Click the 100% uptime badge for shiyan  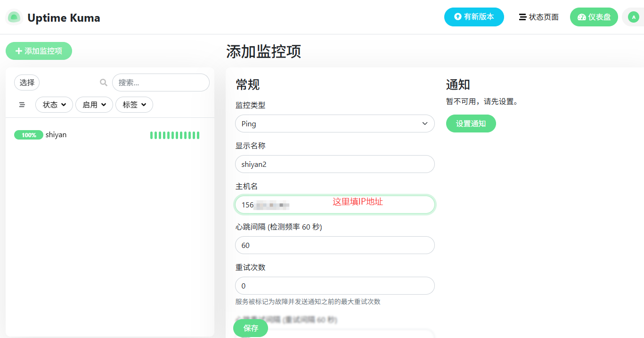(x=29, y=135)
